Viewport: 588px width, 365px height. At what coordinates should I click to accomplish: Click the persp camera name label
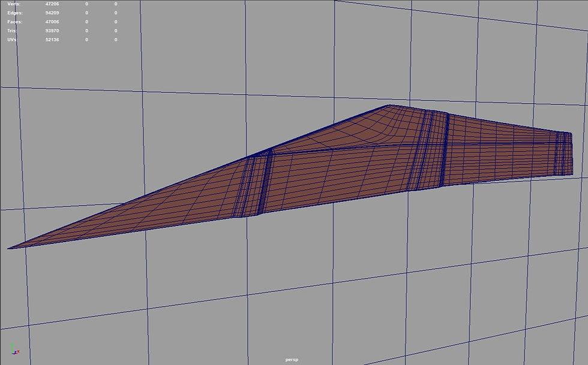tap(292, 360)
